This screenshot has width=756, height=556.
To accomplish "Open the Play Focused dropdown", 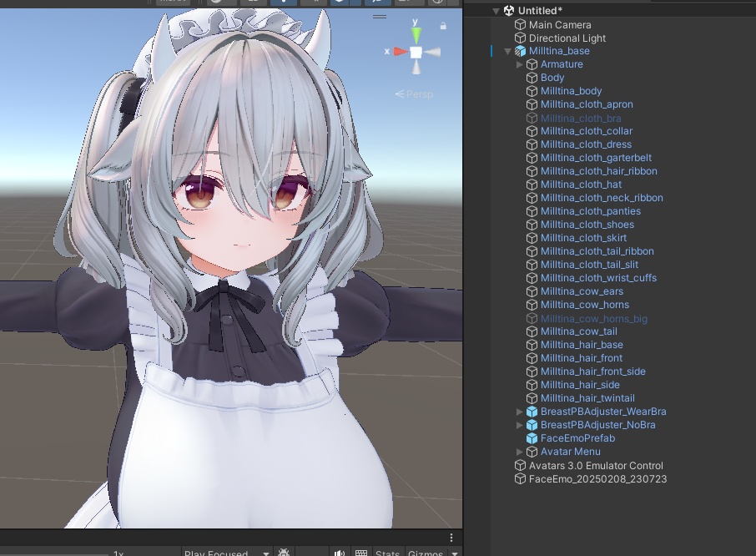I will click(220, 552).
